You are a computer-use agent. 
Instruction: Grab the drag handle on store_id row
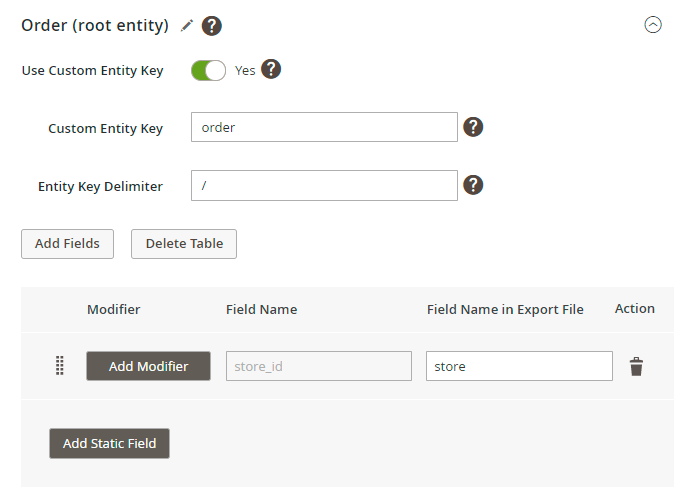point(60,366)
